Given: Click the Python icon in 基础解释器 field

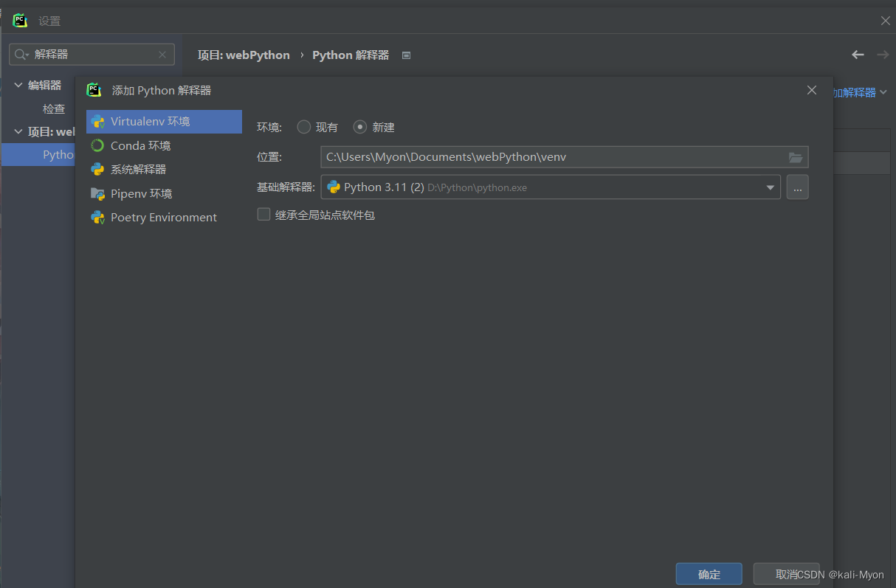Looking at the screenshot, I should (334, 187).
